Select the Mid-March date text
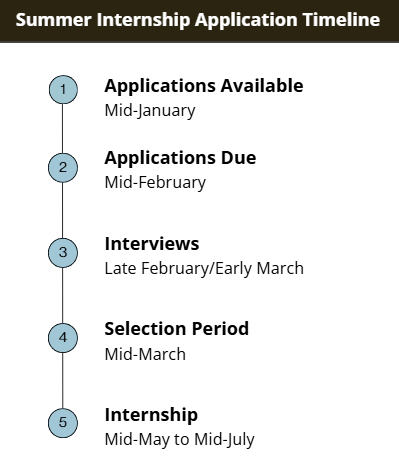This screenshot has width=399, height=465. click(145, 354)
